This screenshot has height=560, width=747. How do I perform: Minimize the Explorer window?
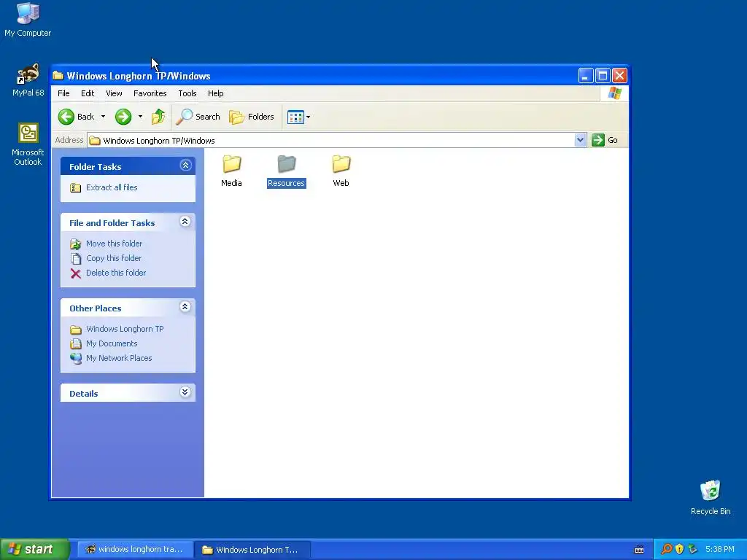586,75
